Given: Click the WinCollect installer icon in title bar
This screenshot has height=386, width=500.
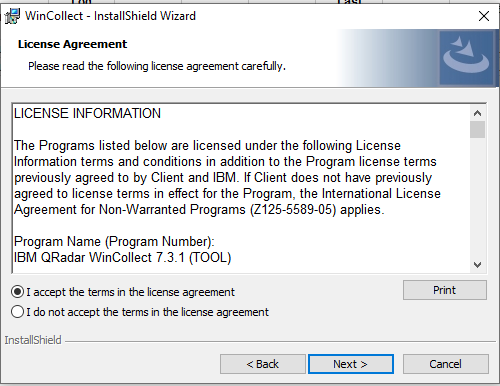Looking at the screenshot, I should 12,16.
